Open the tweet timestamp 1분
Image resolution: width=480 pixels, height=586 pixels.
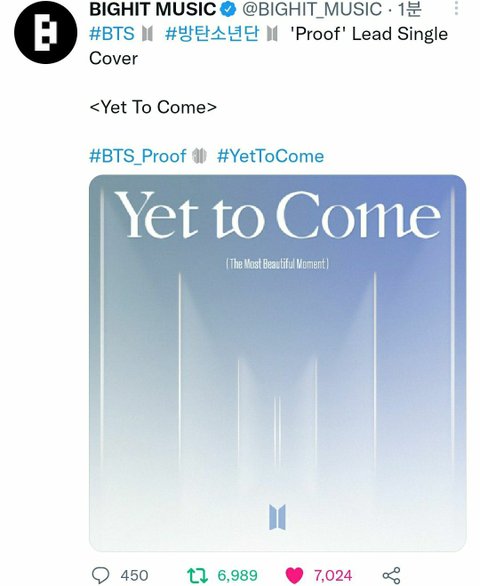(409, 9)
